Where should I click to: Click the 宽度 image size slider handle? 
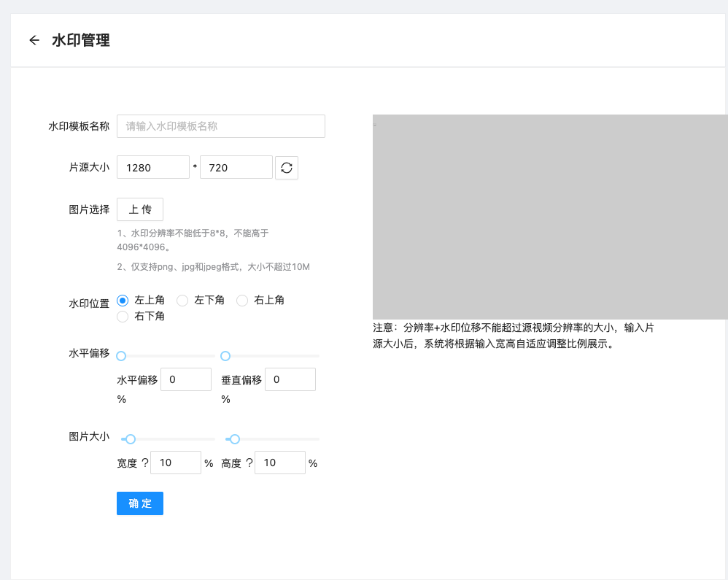click(x=130, y=439)
